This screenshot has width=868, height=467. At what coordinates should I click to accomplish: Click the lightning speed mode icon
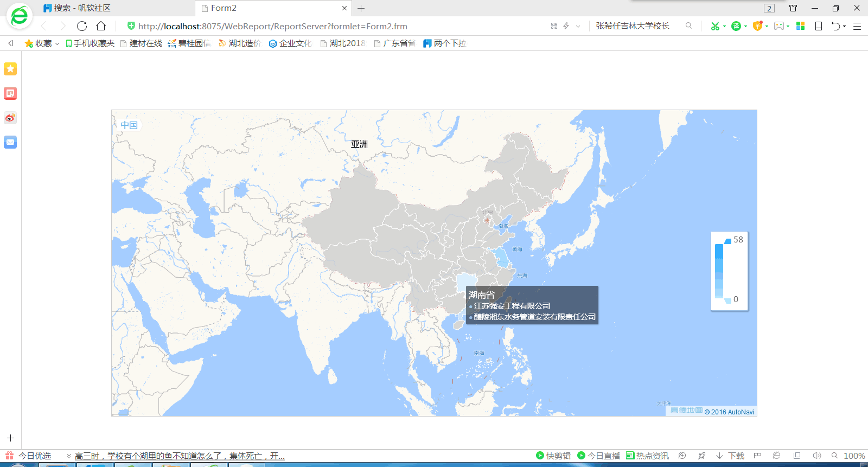click(566, 26)
